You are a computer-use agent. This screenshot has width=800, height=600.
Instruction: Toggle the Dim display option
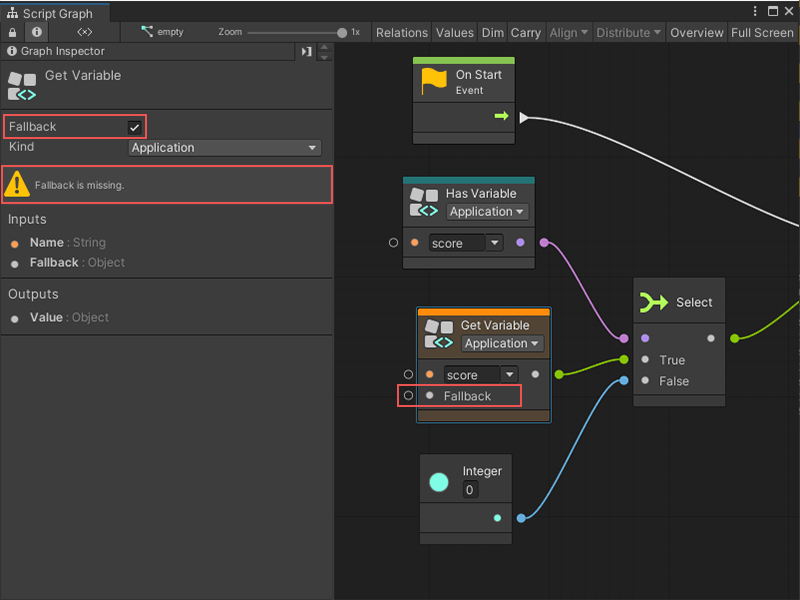(x=492, y=32)
